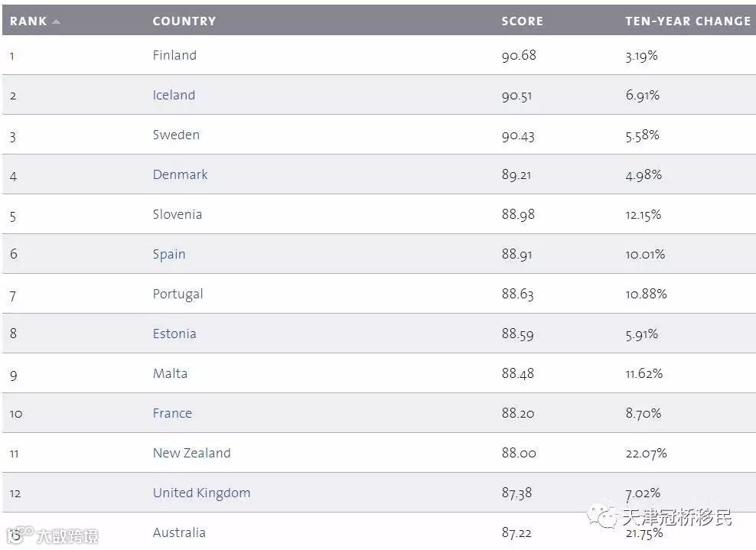Open the Estonia country page
756x550 pixels.
(x=174, y=334)
